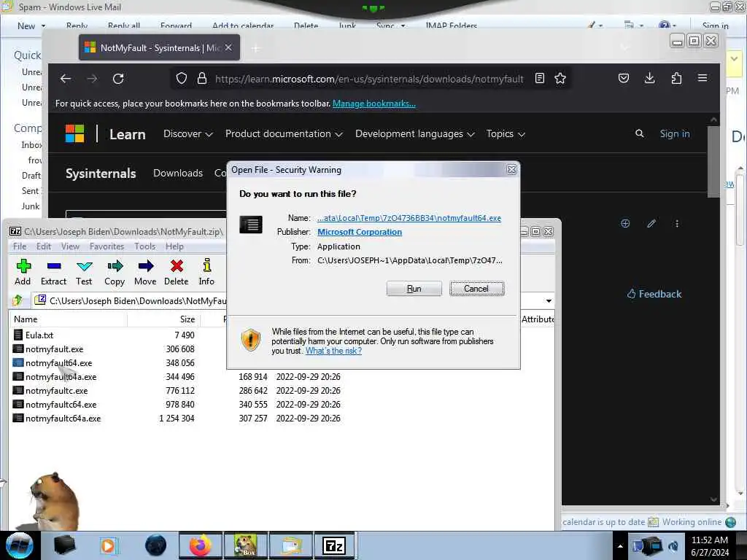Image resolution: width=747 pixels, height=560 pixels.
Task: Close the NotMyFault Sysinternals tab
Action: coord(228,47)
